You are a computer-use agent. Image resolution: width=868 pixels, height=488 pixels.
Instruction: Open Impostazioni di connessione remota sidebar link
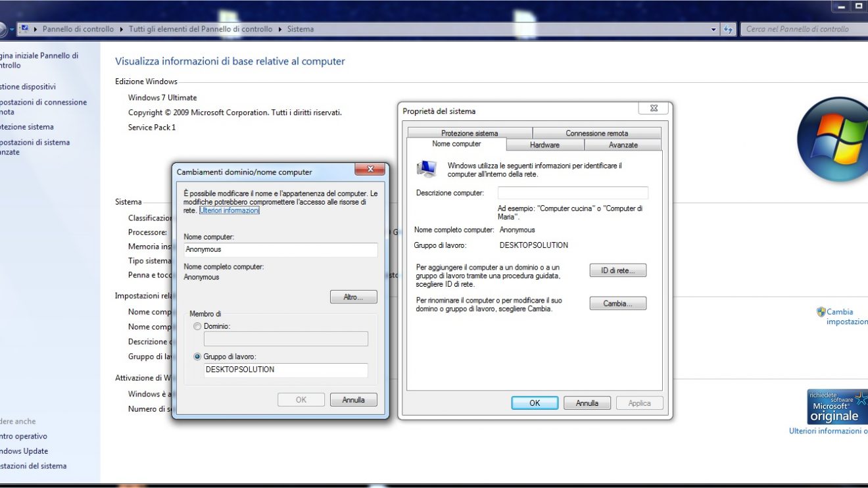[43, 107]
